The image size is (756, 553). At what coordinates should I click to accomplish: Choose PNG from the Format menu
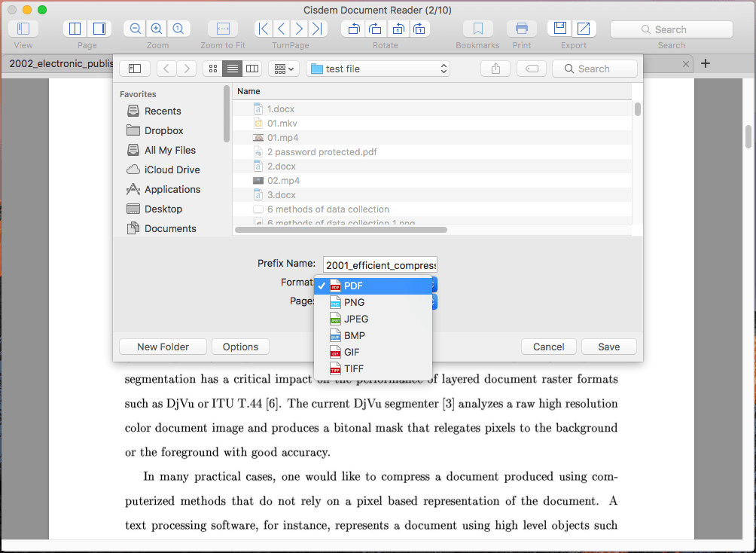[x=373, y=302]
